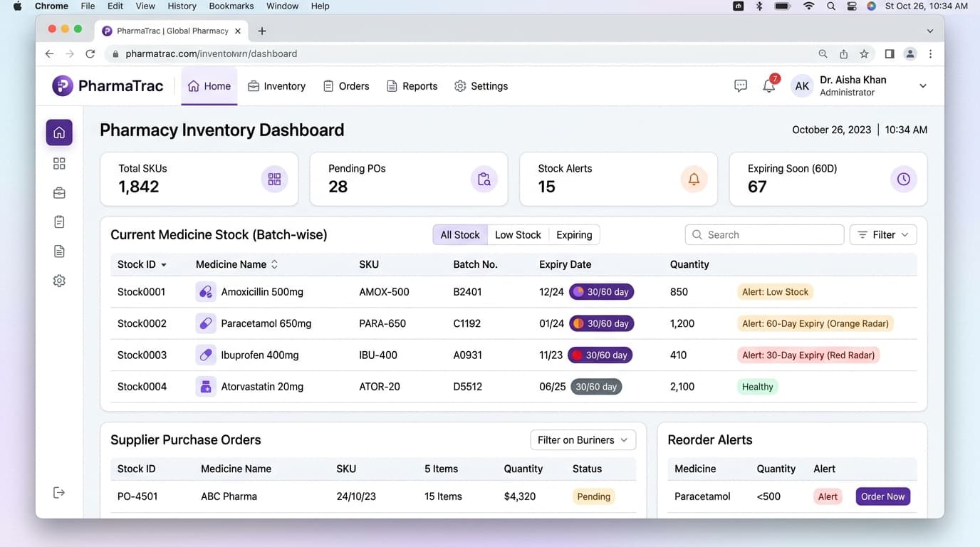Select the sidebar home icon
The height and width of the screenshot is (547, 980).
point(59,132)
